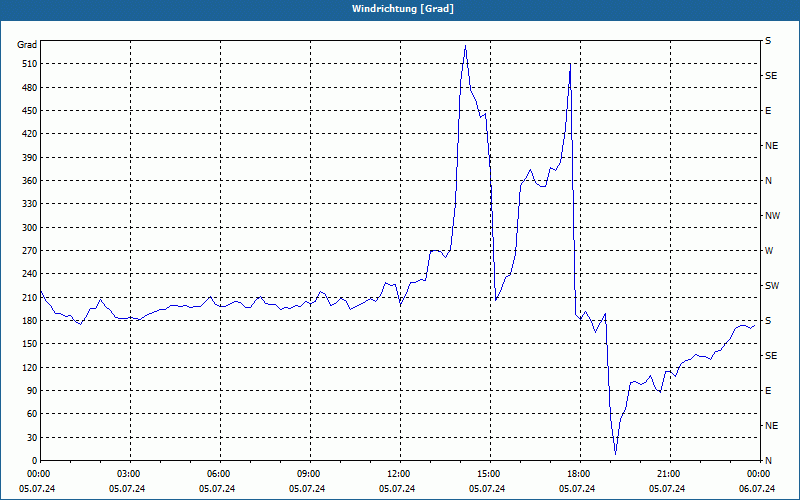The height and width of the screenshot is (500, 800).
Task: Pick the 420 y-axis tick label
Action: [30, 134]
